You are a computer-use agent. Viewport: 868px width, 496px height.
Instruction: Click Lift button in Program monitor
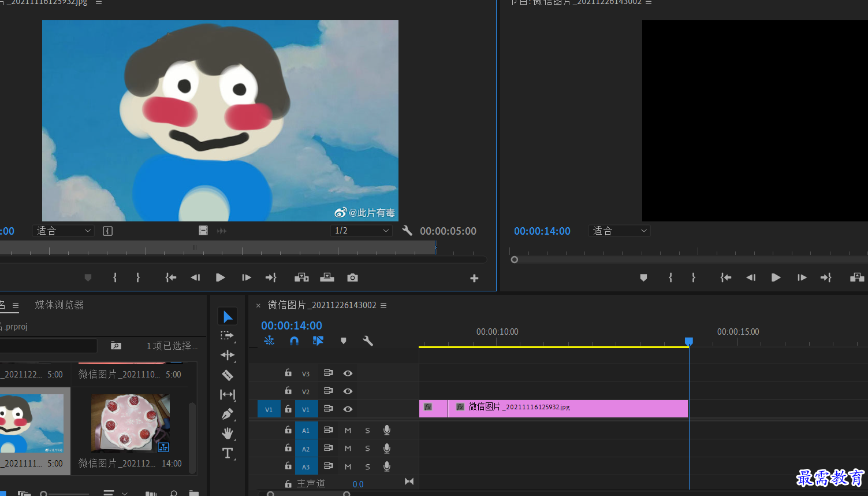pyautogui.click(x=857, y=278)
